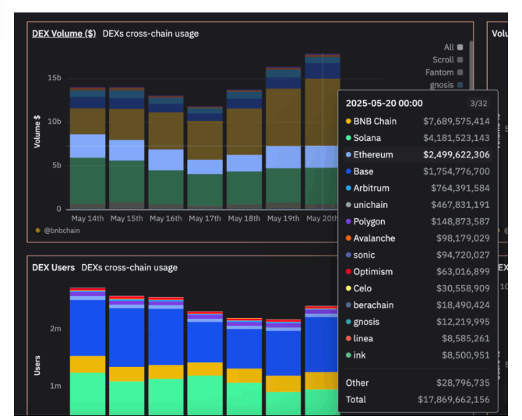Click the brown BNB Chain segment of May 19th volume bar
The height and width of the screenshot is (420, 522).
(x=284, y=117)
